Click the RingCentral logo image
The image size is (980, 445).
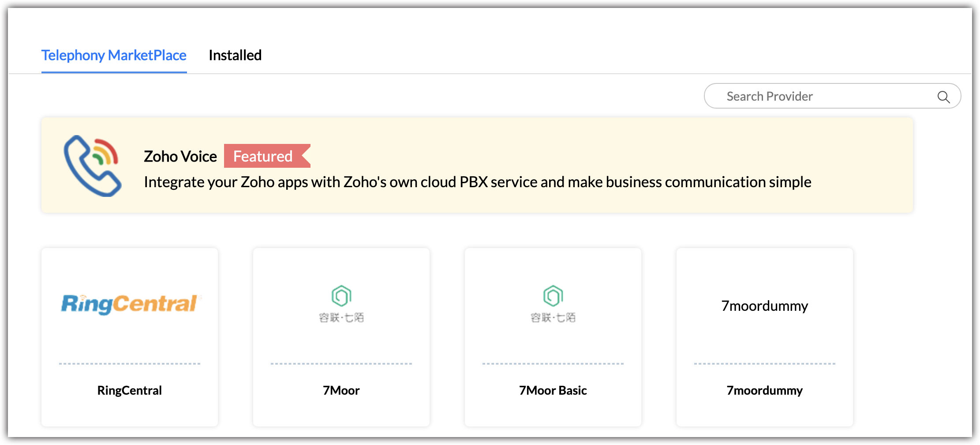pos(131,304)
